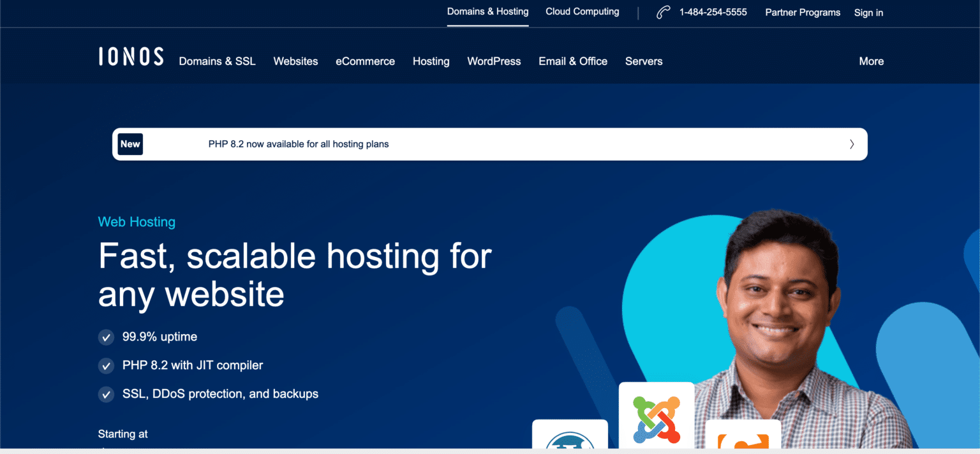Viewport: 980px width, 454px height.
Task: Open the WordPress menu item
Action: (x=494, y=61)
